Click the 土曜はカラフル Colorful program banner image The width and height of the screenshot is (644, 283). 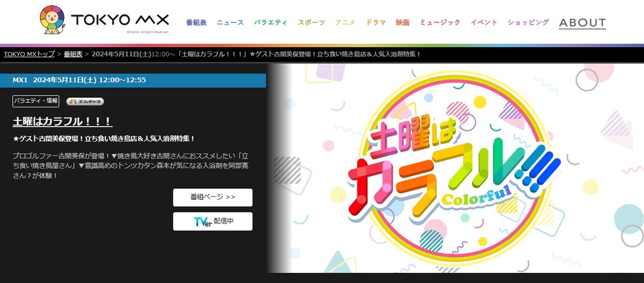[456, 167]
